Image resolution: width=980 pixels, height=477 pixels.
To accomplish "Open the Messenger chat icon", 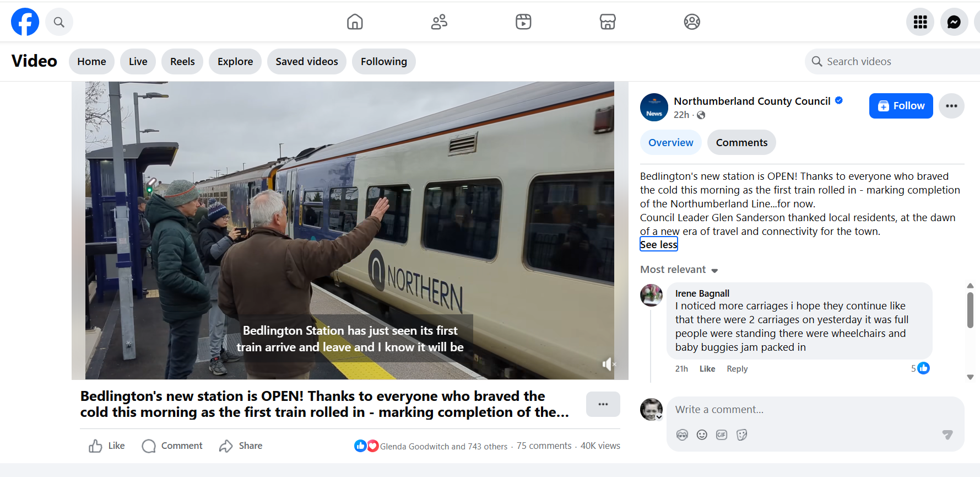I will [x=954, y=22].
